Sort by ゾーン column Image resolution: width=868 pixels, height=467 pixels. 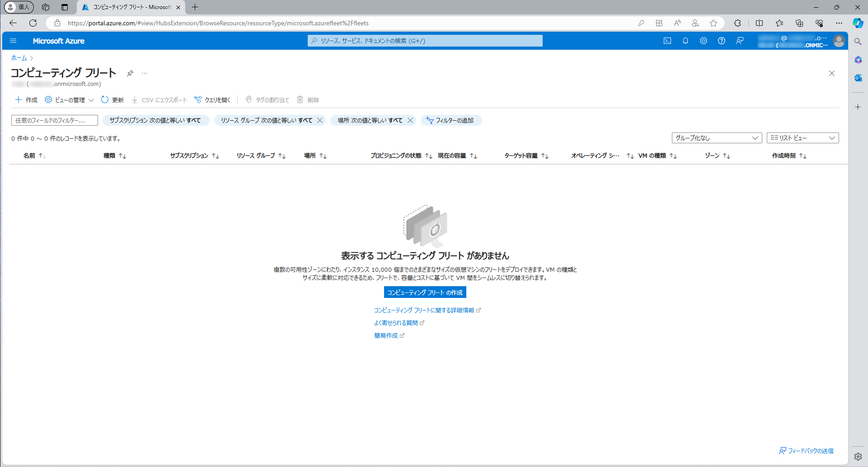(718, 156)
